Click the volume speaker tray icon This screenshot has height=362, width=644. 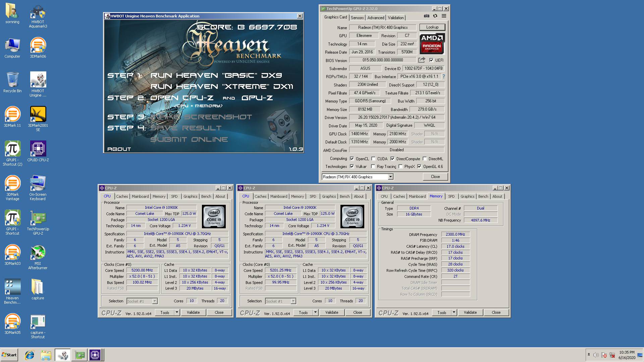coord(596,355)
